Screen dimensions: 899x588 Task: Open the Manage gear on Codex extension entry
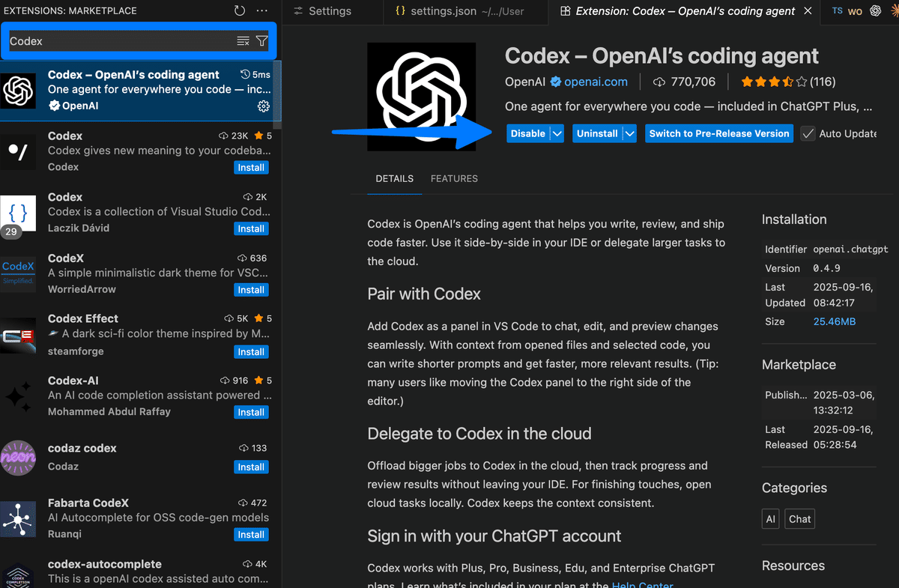click(x=263, y=106)
